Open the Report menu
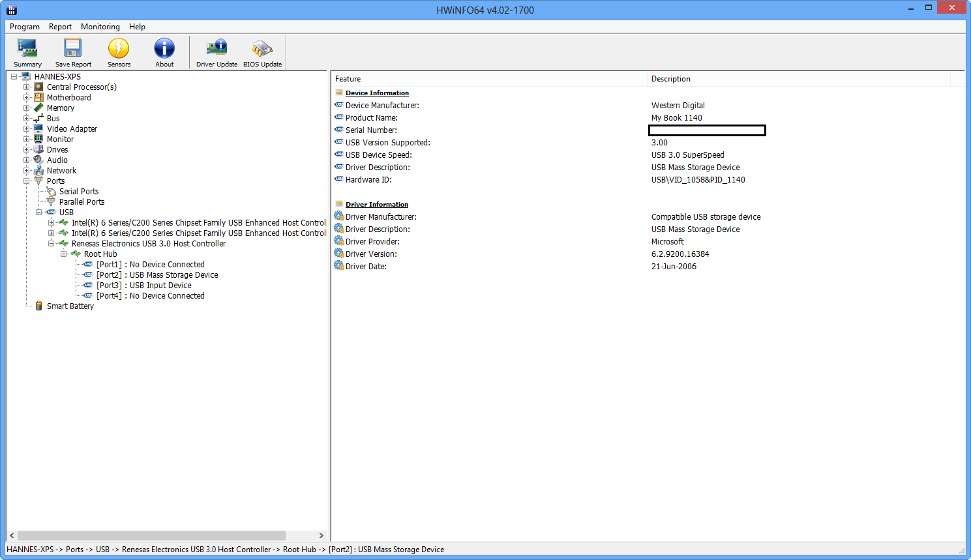 click(x=60, y=27)
